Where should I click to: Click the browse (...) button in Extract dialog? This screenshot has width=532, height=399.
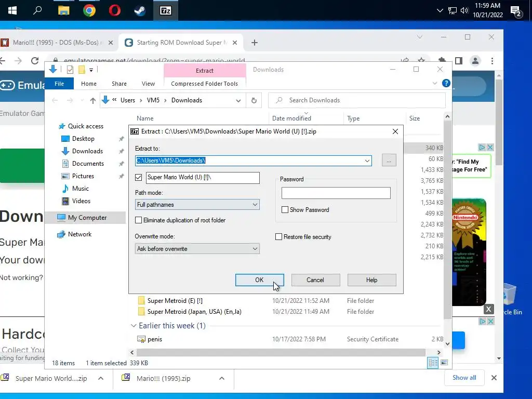tap(389, 161)
